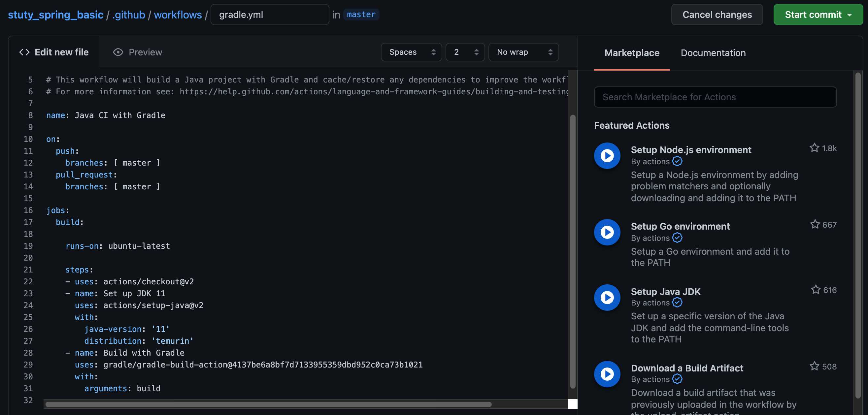Click the Setup Go environment play icon
This screenshot has width=868, height=415.
pyautogui.click(x=607, y=232)
